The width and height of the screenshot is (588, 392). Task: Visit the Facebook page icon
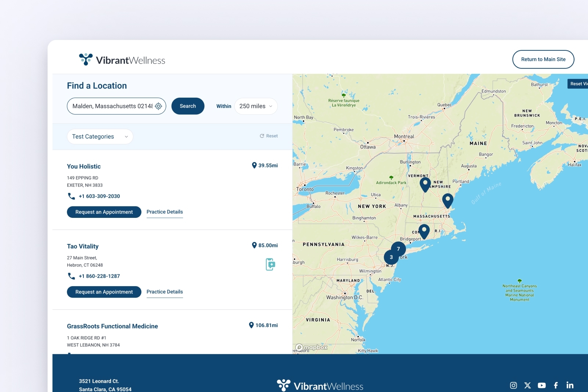click(x=556, y=385)
